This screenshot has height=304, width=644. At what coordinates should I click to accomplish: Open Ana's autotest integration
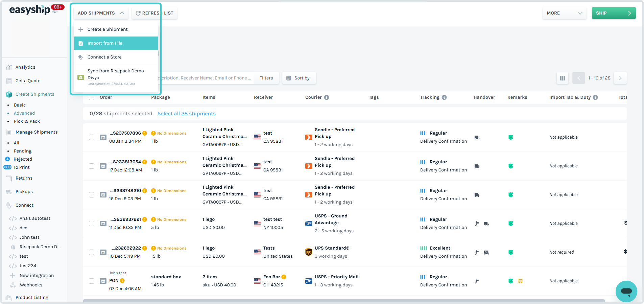35,218
